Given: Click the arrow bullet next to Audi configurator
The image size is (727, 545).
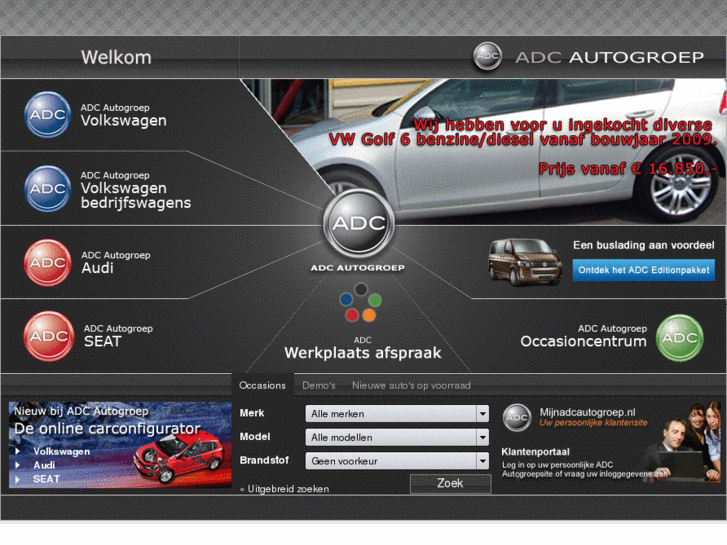Looking at the screenshot, I should point(18,465).
